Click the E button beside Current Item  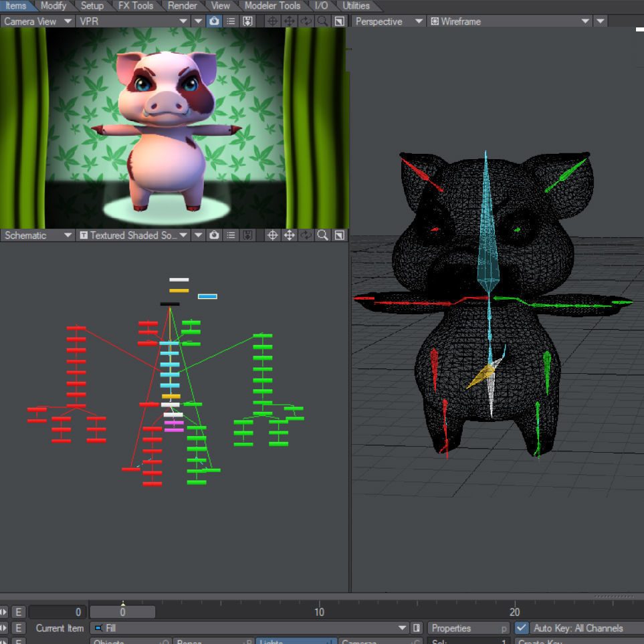(x=19, y=628)
